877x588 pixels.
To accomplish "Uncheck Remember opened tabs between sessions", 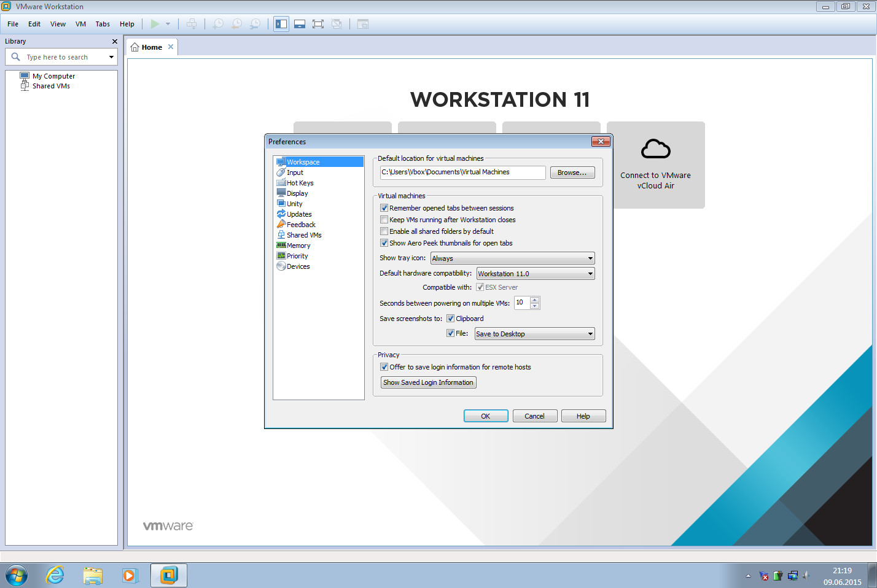I will point(384,208).
